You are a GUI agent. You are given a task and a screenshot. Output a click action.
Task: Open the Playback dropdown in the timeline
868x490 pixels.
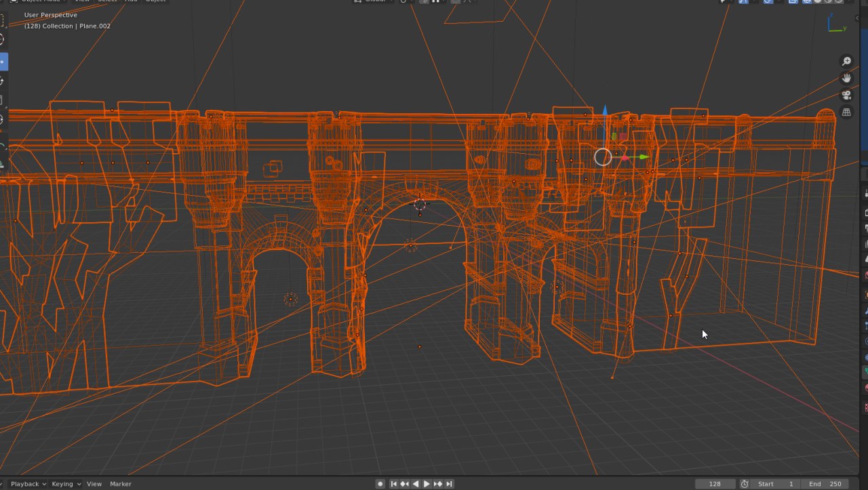point(28,484)
